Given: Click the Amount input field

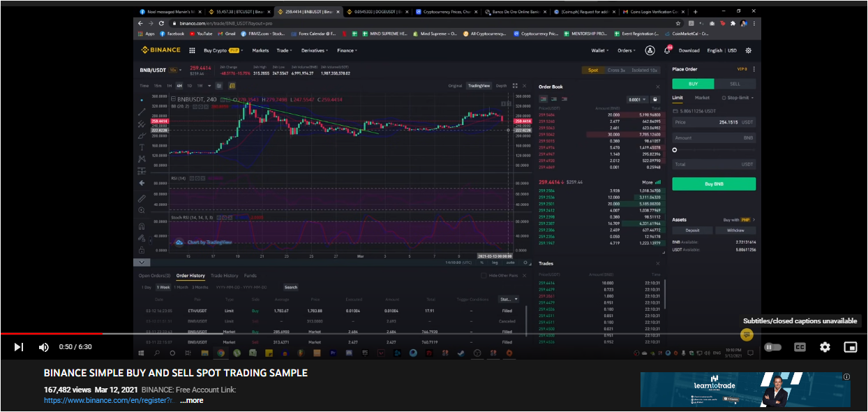Looking at the screenshot, I should coord(714,138).
